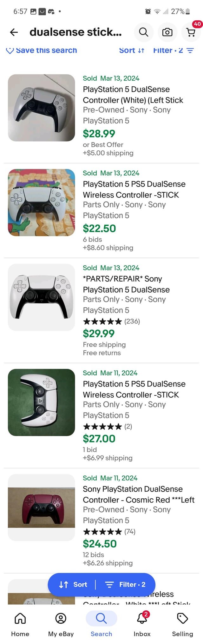
Task: Open the Sort options in header
Action: point(132,50)
